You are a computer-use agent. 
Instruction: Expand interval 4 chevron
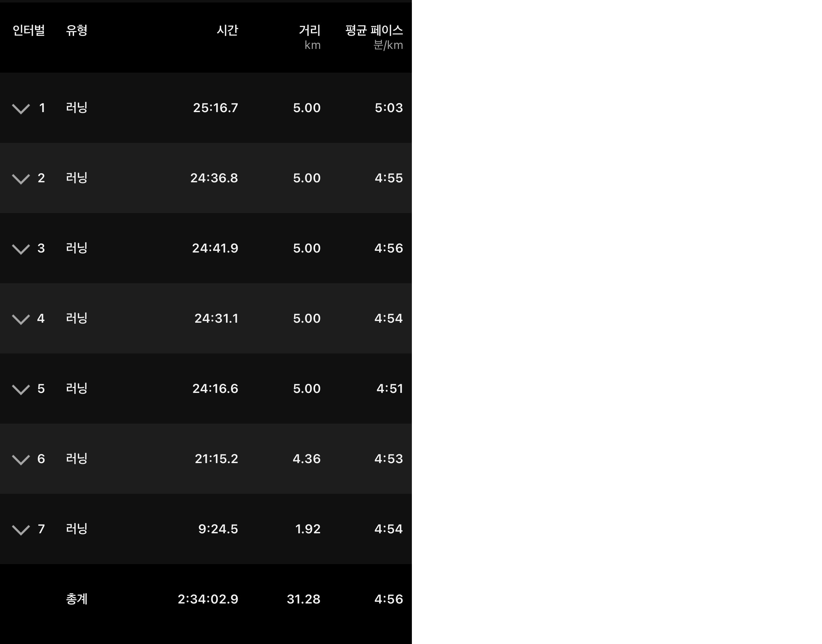(x=21, y=319)
